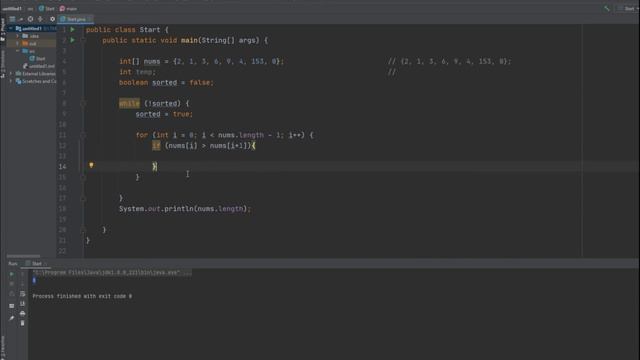This screenshot has width=640, height=360.
Task: Expand External Libraries node
Action: (x=11, y=74)
